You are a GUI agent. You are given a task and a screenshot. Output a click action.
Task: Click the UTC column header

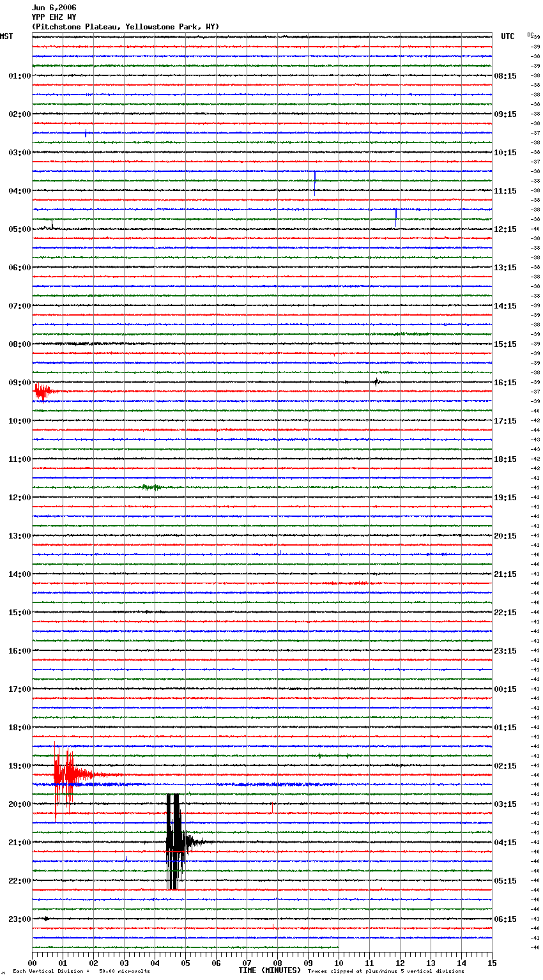point(507,36)
